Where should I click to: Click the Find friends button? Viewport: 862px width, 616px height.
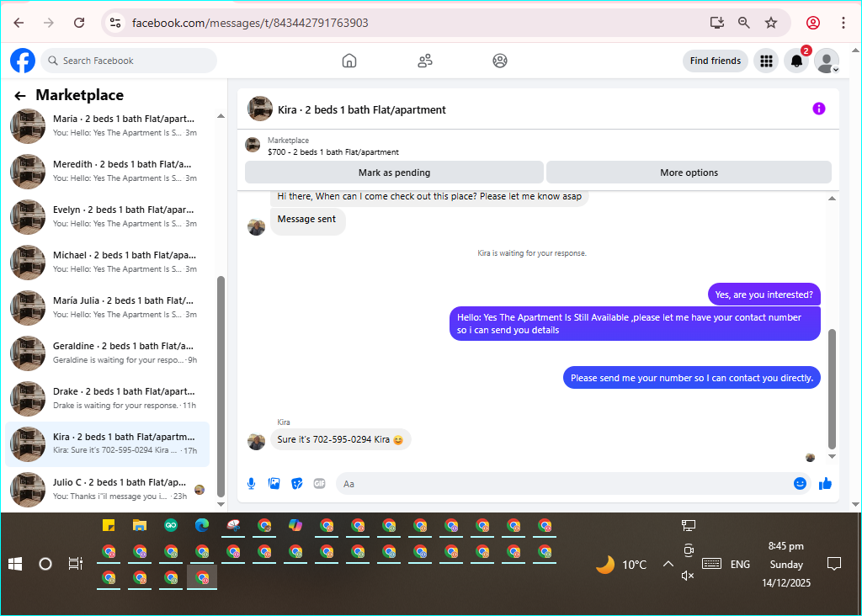(x=716, y=61)
